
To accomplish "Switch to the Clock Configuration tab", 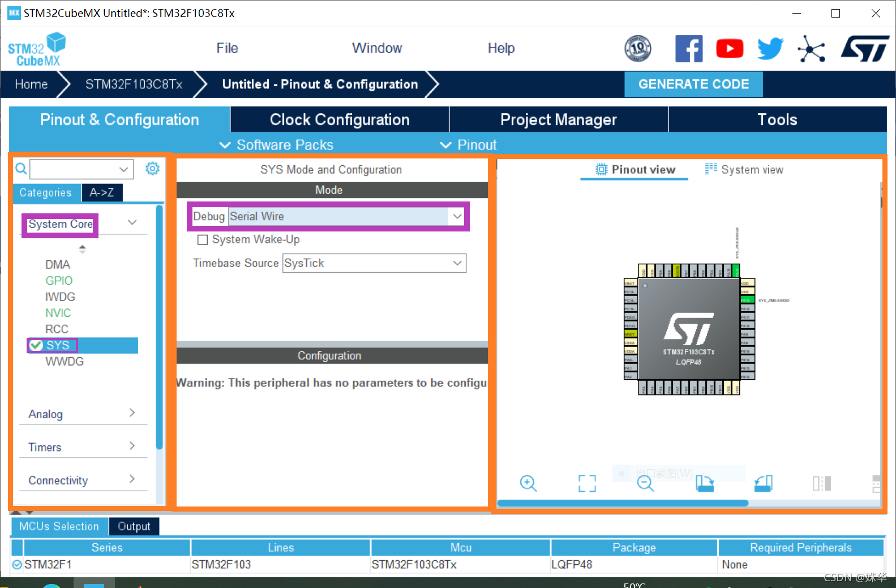I will tap(340, 119).
